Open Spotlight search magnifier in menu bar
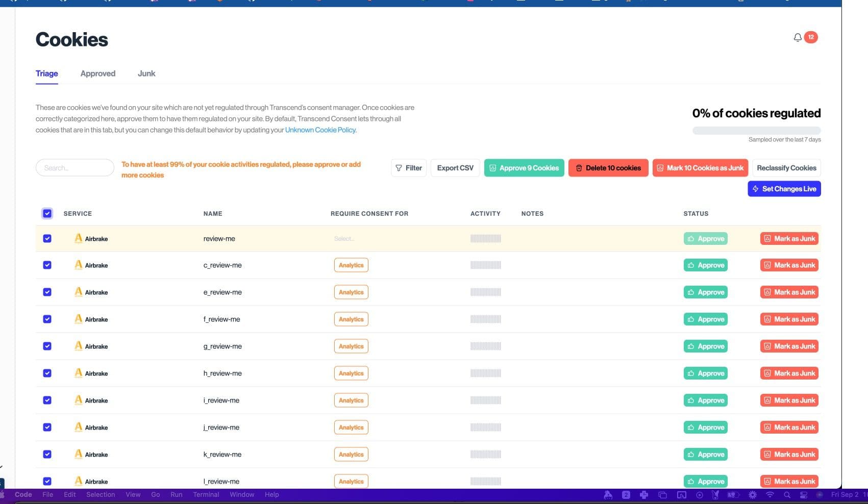The image size is (868, 504). click(787, 495)
